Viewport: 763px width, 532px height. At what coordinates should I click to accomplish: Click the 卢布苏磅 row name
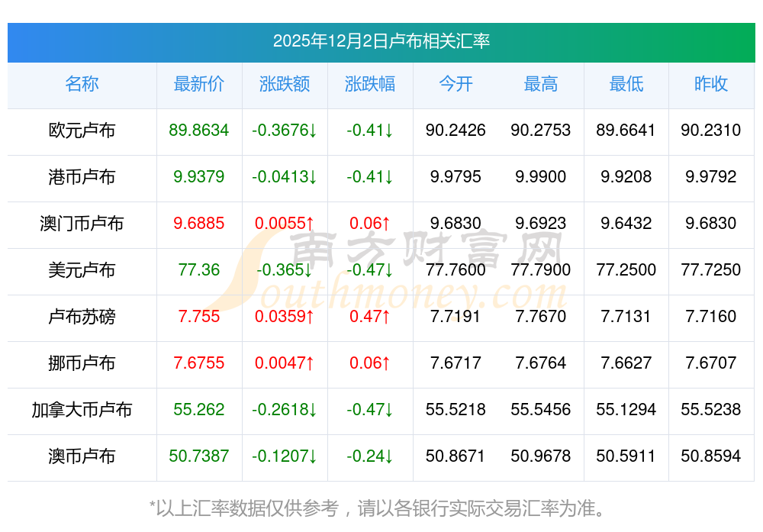(82, 317)
